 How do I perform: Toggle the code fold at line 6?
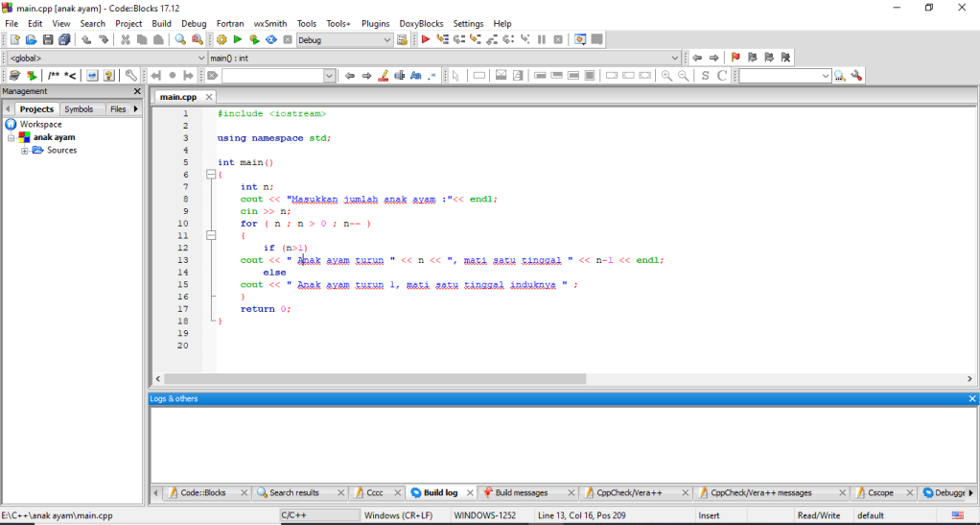tap(210, 175)
